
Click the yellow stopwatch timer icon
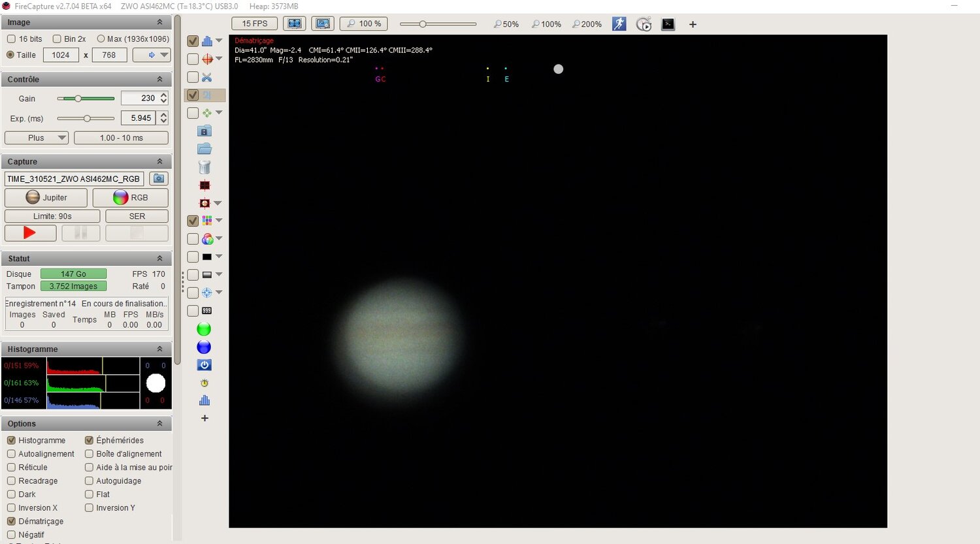pos(204,383)
